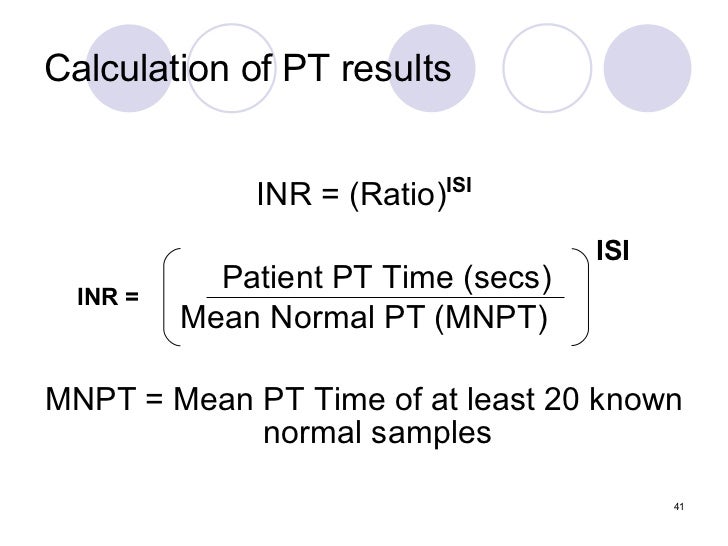Select the denominator 'Mean Normal PT (MNPT)'
This screenshot has height=546, width=728.
click(x=364, y=320)
